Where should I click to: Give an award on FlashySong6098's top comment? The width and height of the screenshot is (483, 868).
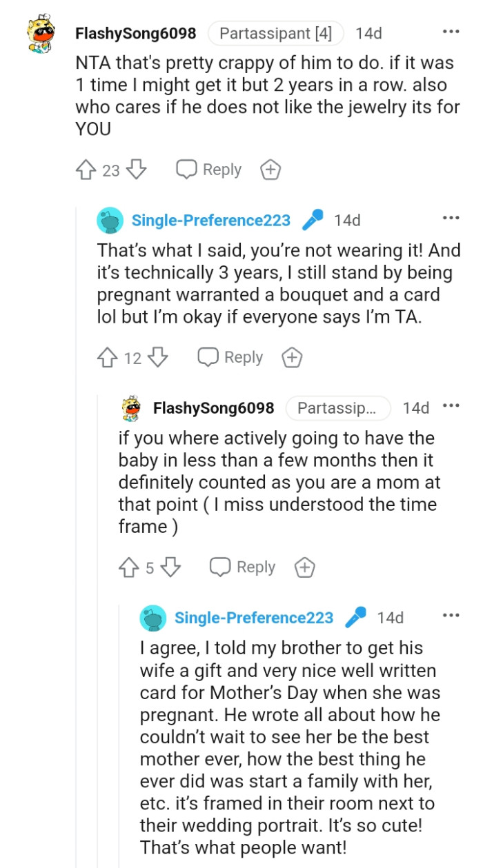click(270, 169)
